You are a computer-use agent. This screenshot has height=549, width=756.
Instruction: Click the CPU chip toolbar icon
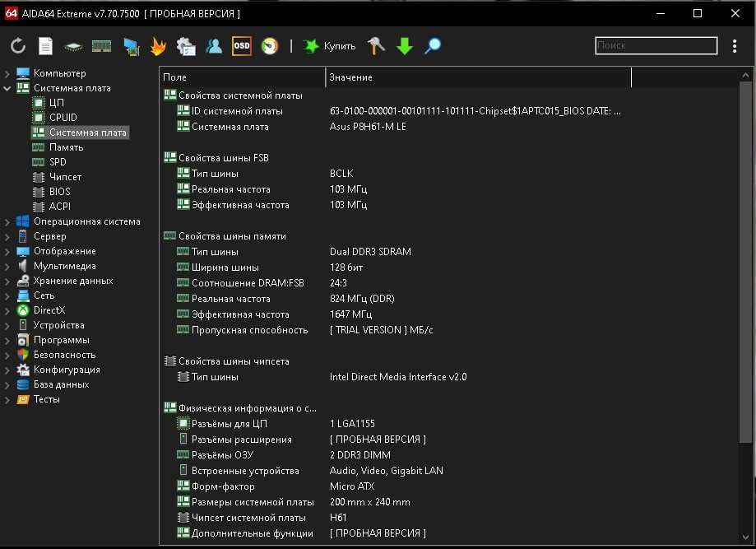pos(73,46)
